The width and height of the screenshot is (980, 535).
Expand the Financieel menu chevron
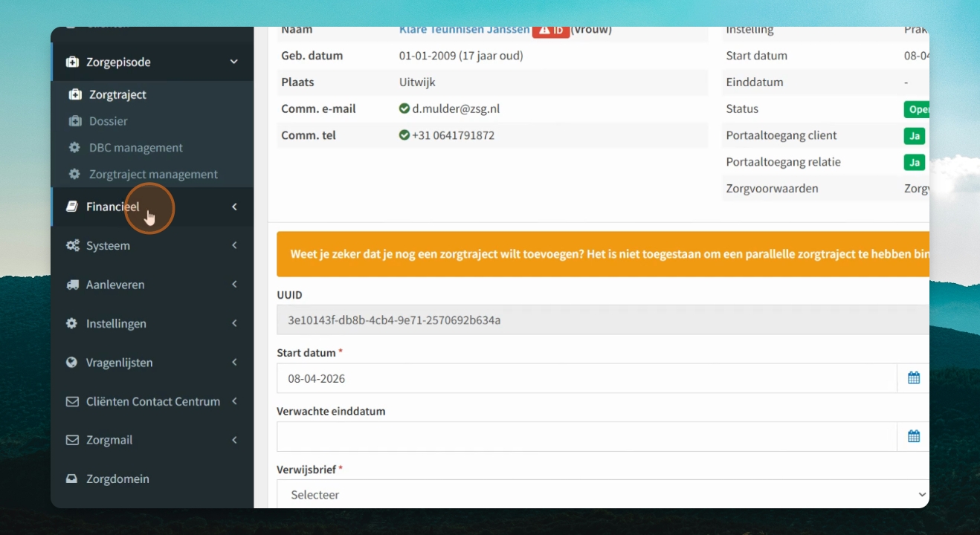click(234, 207)
